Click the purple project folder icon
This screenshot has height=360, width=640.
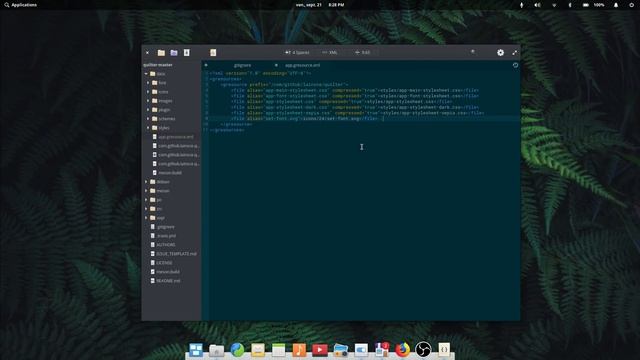[x=174, y=53]
